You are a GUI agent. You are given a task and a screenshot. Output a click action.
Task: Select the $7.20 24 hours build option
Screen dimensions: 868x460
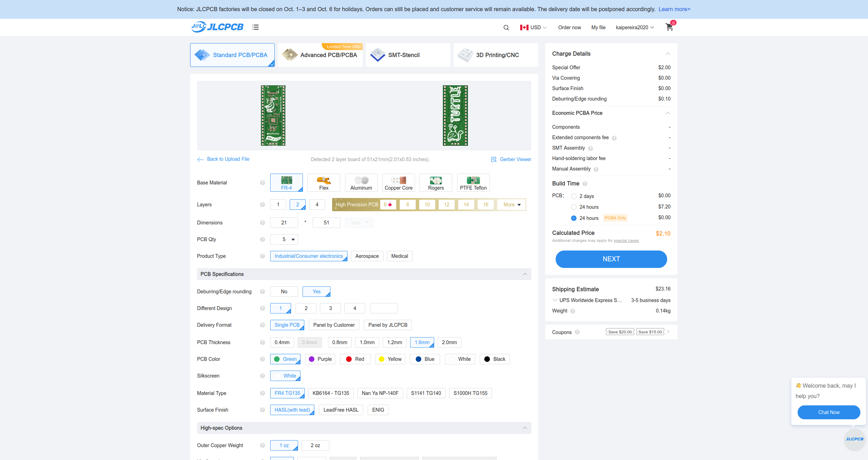coord(574,207)
